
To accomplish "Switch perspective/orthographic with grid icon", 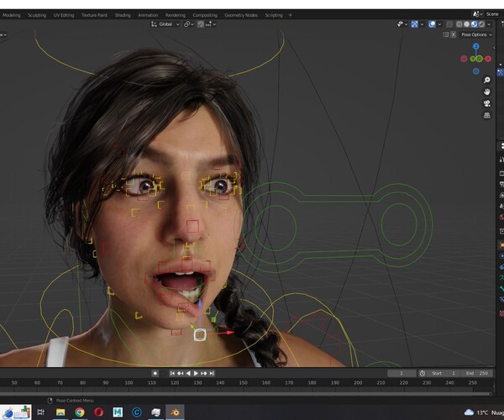I will [x=487, y=115].
